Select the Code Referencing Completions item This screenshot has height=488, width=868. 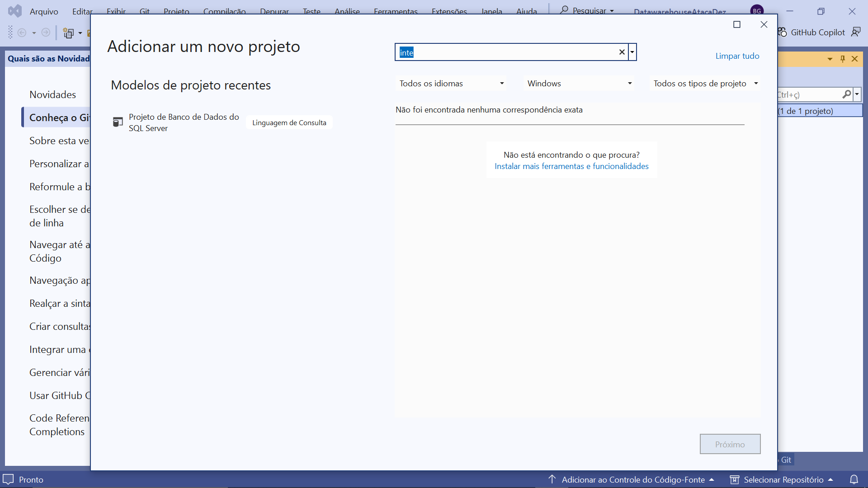coord(59,425)
